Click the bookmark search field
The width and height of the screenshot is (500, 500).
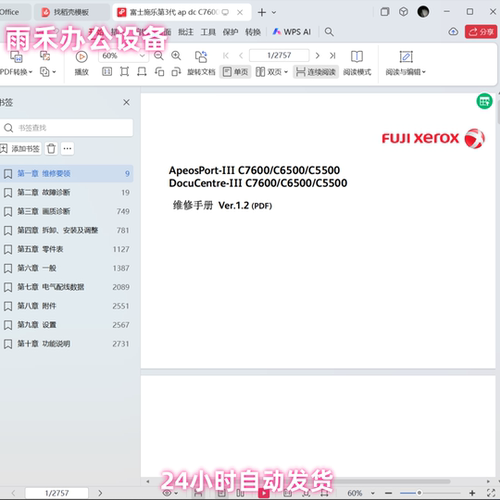(x=67, y=128)
